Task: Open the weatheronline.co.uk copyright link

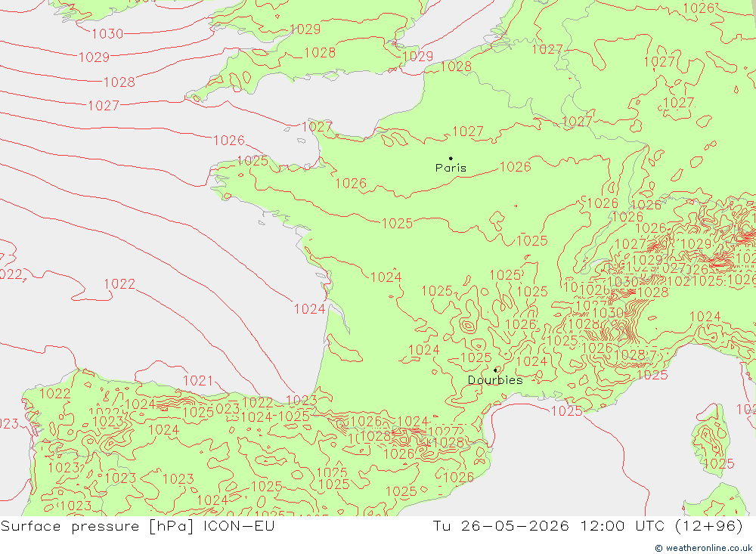Action: click(x=703, y=548)
